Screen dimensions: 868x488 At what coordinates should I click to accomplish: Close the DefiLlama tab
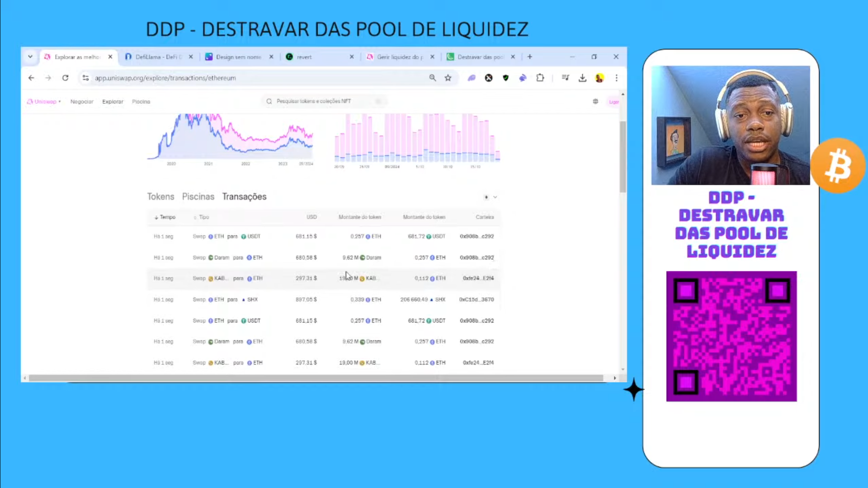(191, 56)
